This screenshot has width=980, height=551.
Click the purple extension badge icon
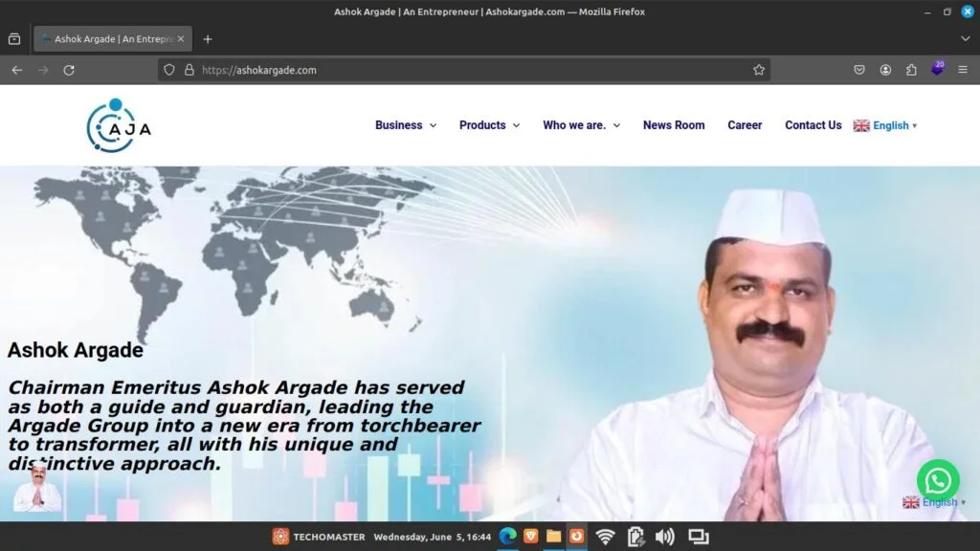(937, 69)
